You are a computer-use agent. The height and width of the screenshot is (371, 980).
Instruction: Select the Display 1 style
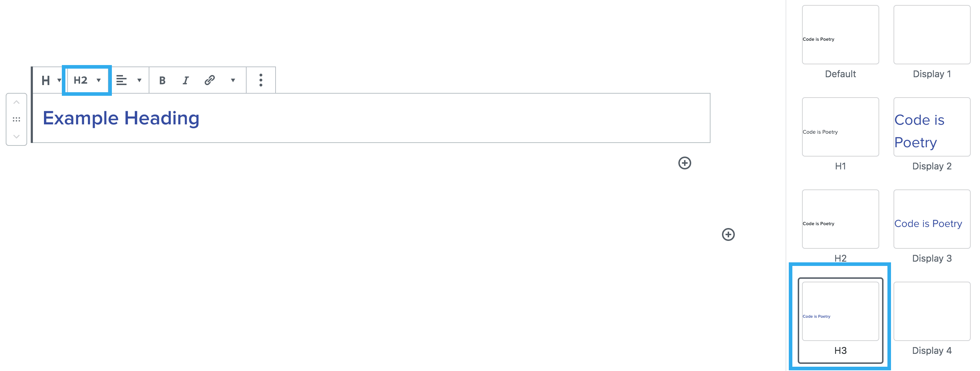click(931, 35)
